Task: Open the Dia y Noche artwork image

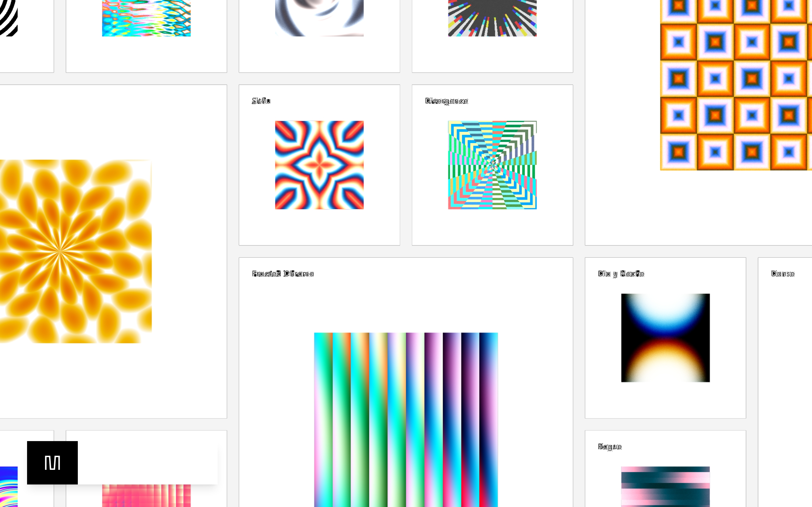Action: [665, 338]
